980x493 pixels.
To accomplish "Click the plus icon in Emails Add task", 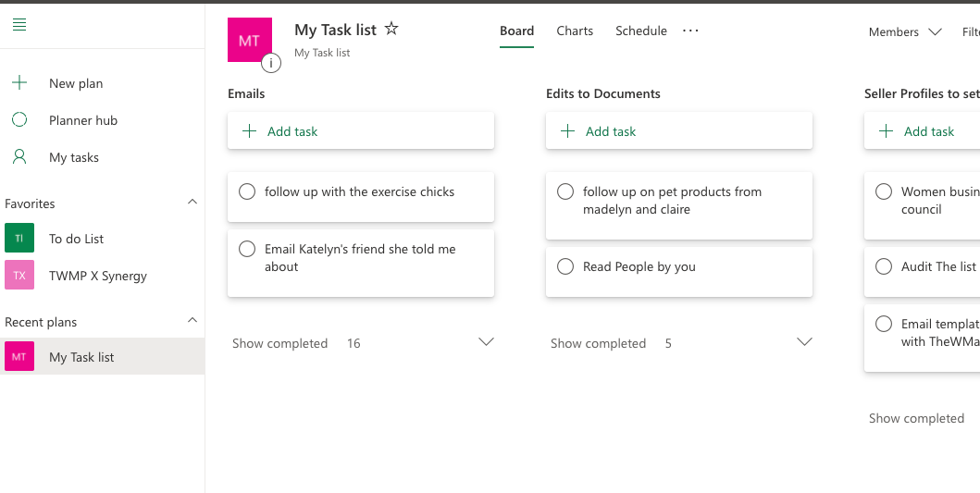I will pos(249,130).
